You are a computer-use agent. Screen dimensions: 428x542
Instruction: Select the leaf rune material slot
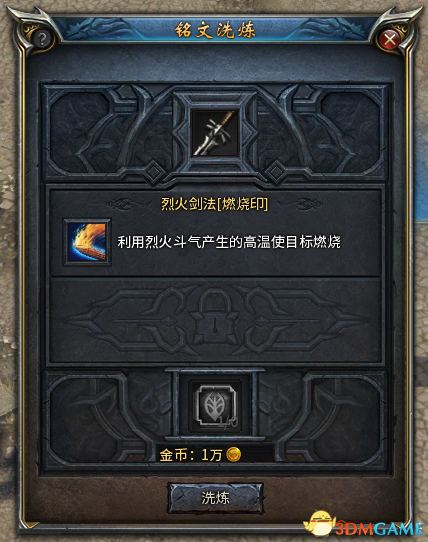coord(216,405)
